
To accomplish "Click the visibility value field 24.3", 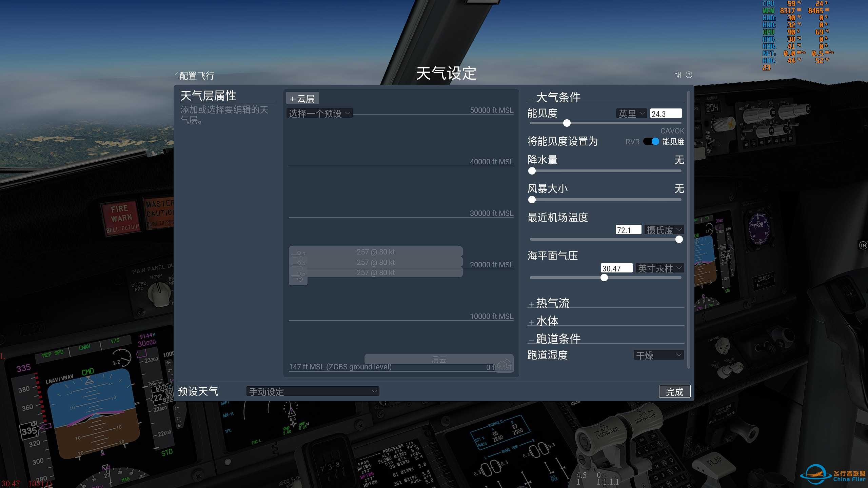I will coord(666,114).
